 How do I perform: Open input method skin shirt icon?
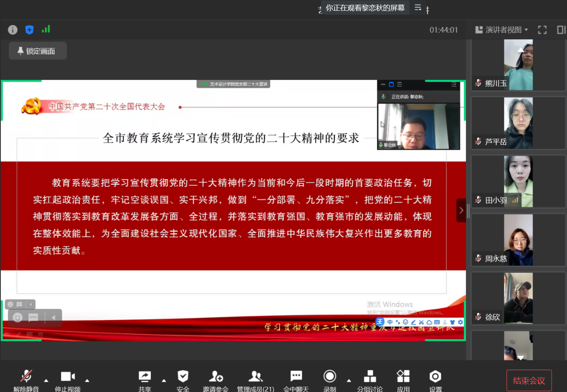[452, 322]
